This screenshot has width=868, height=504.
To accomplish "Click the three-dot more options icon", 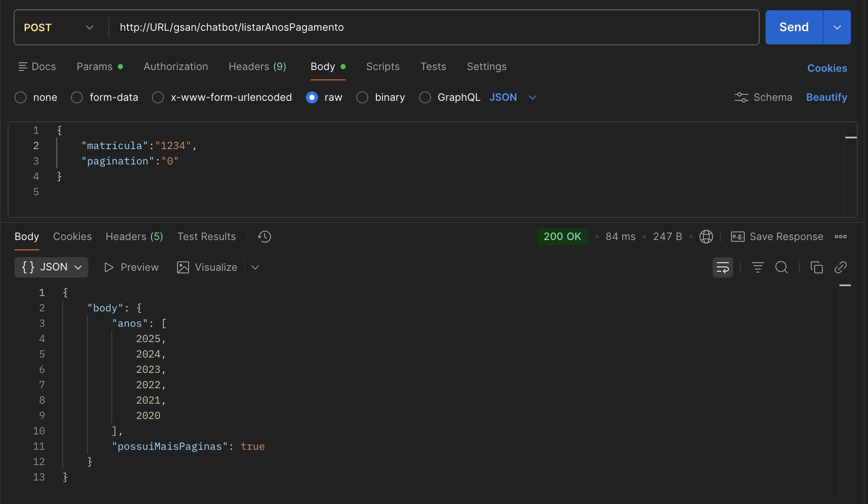I will [840, 237].
